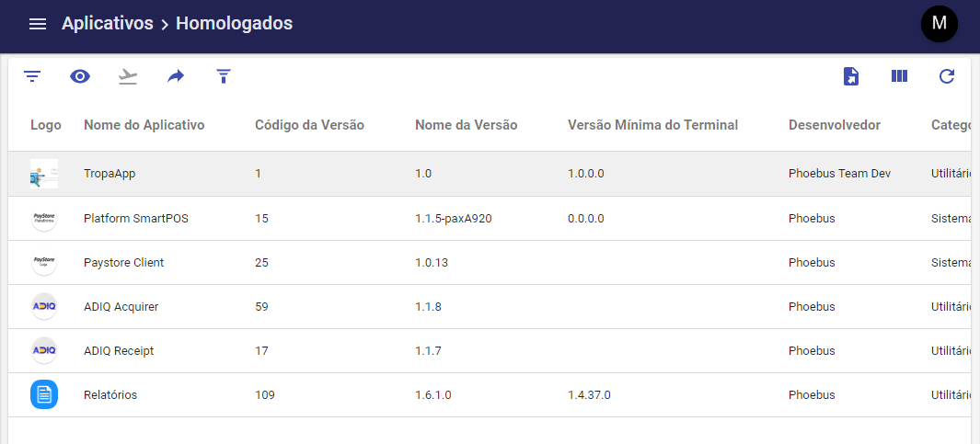Click the funnel filter icon
Screen dimensions: 980x444
223,77
